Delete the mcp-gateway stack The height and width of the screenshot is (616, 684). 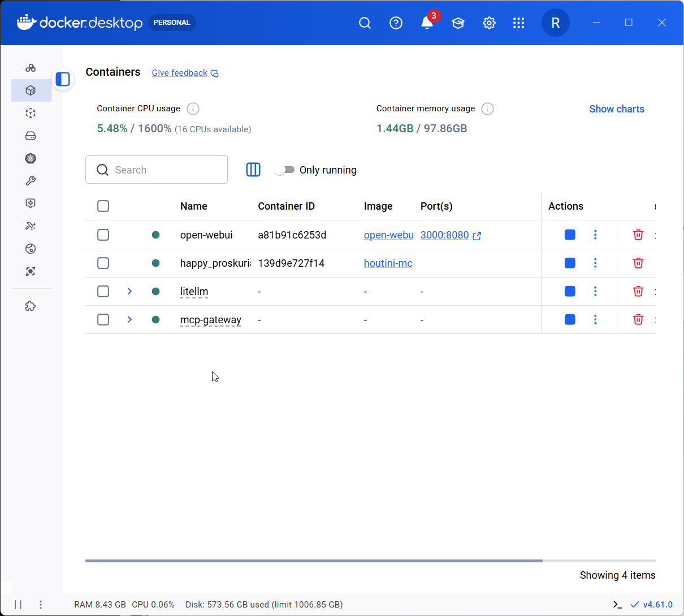click(638, 319)
